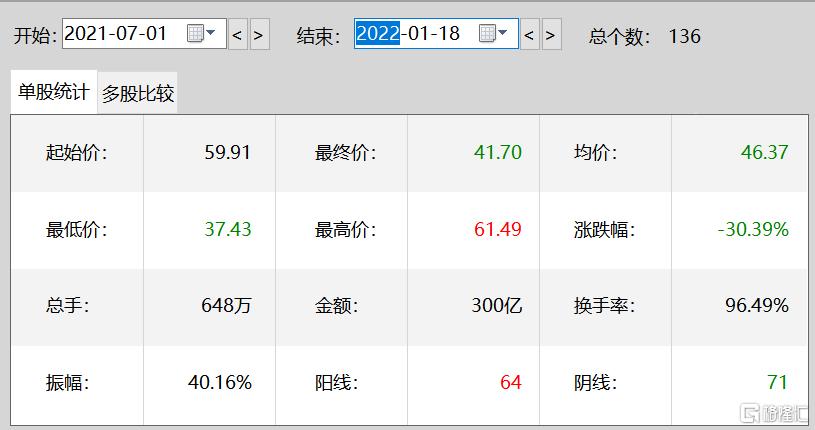Click the 最终价 label
The height and width of the screenshot is (430, 815).
[346, 153]
